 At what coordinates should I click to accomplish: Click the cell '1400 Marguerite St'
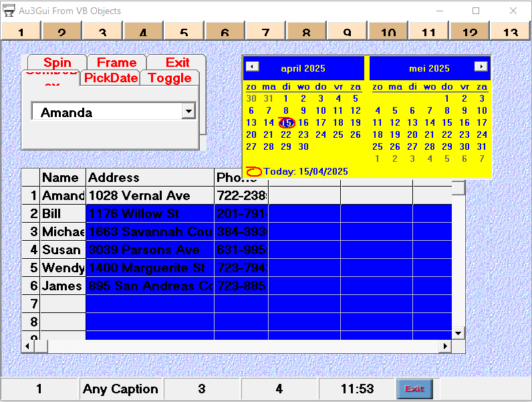pyautogui.click(x=150, y=268)
